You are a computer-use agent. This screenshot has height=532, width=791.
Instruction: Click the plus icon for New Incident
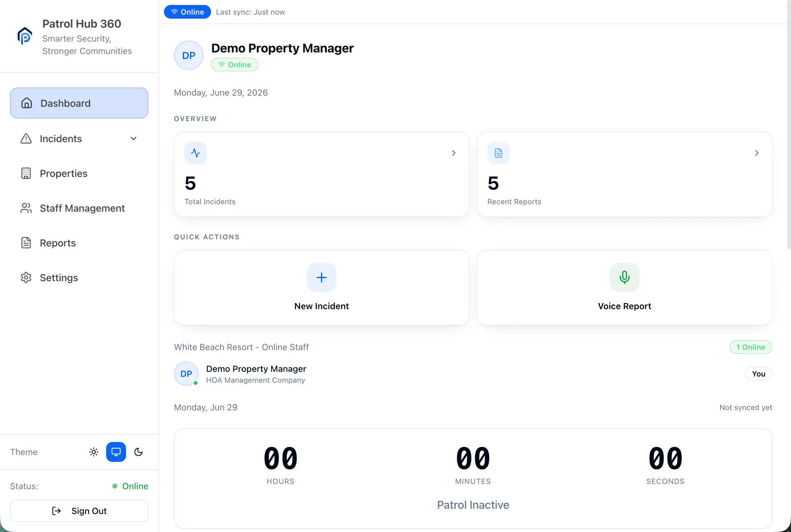321,277
